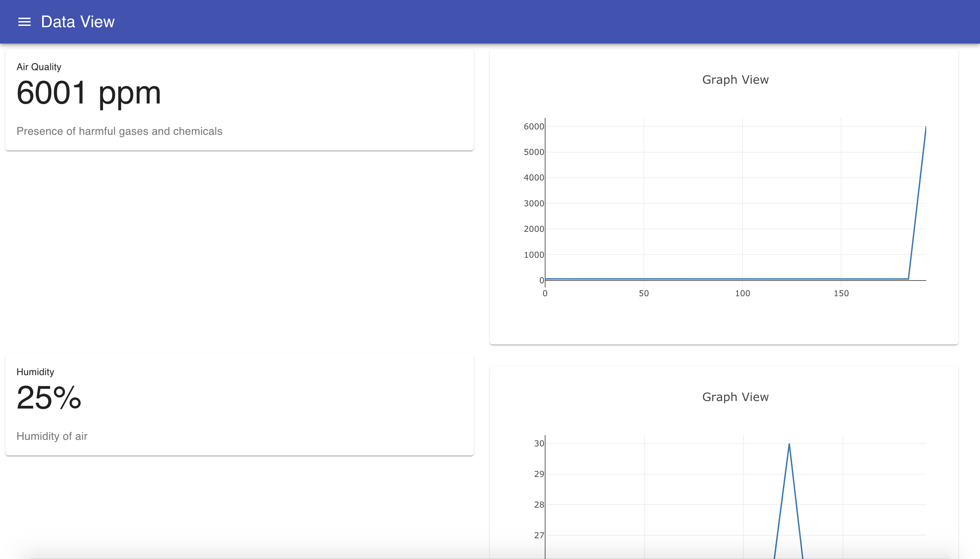Click the humidity Graph View title
Screen dimensions: 980x559
coord(735,397)
